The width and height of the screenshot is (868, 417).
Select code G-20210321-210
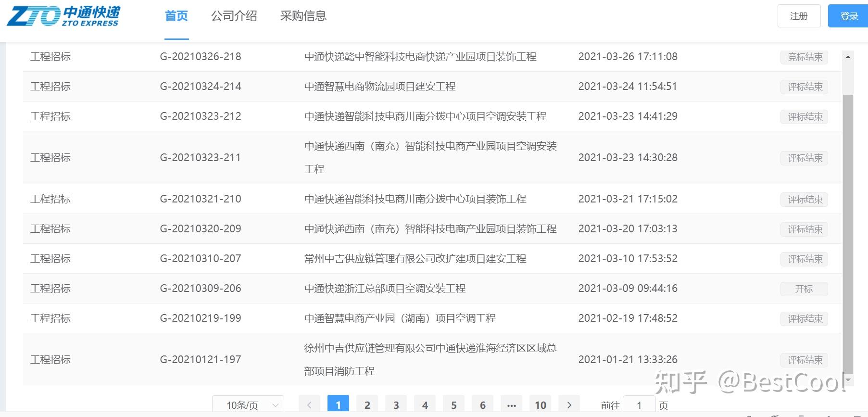(201, 199)
